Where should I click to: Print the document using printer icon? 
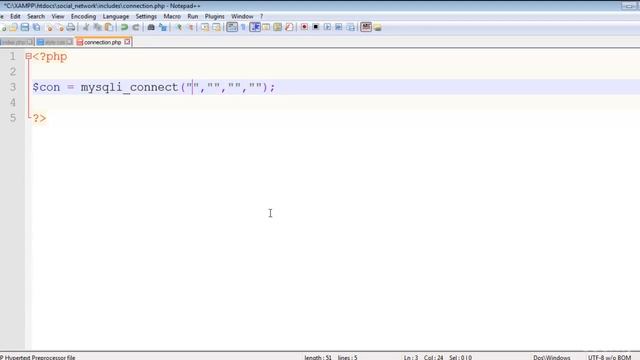(71, 27)
